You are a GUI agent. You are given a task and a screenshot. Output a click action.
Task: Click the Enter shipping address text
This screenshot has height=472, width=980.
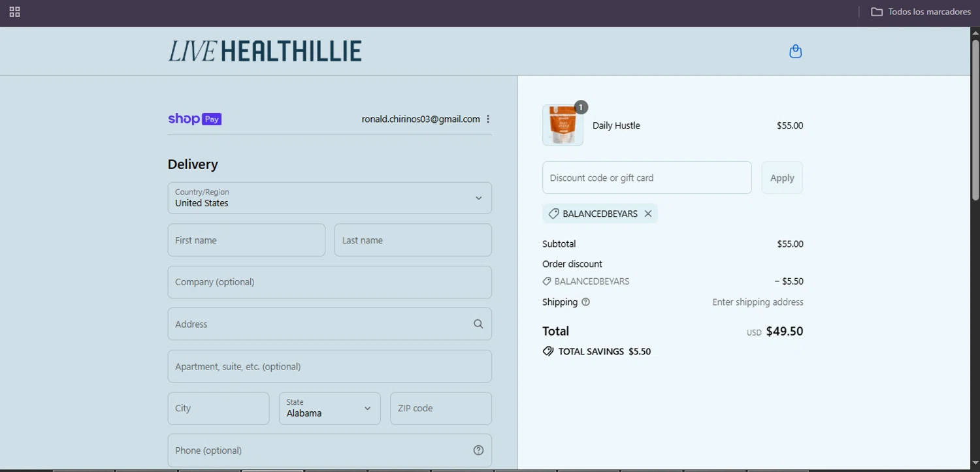click(758, 302)
